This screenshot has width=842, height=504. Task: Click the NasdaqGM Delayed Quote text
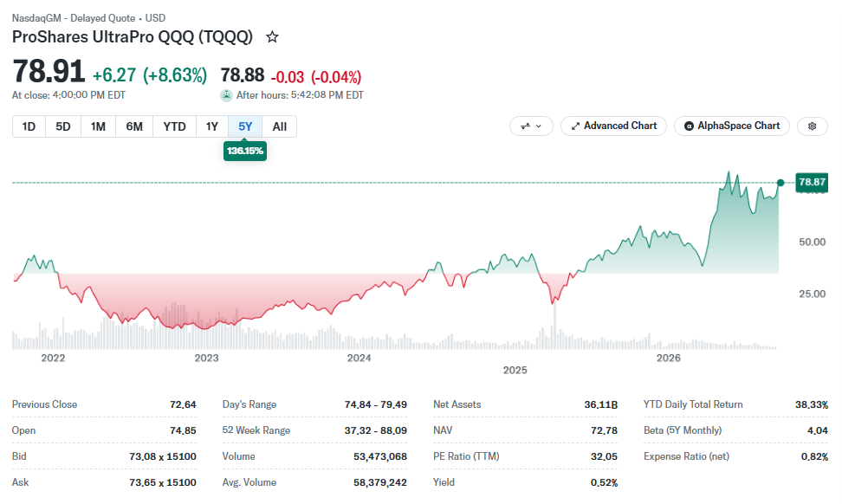[88, 18]
